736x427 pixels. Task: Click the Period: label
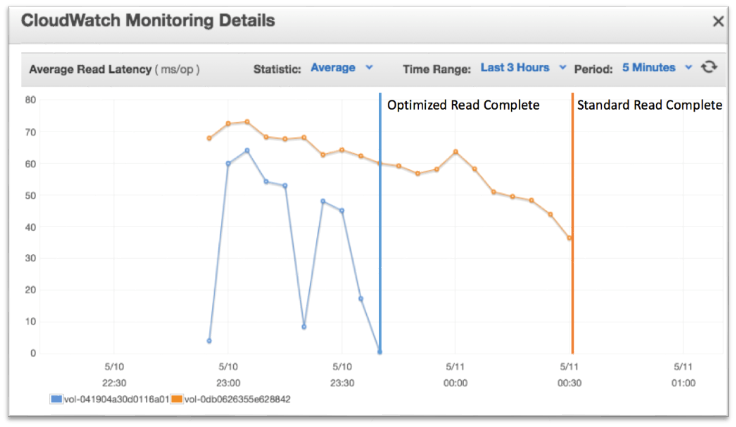(593, 69)
